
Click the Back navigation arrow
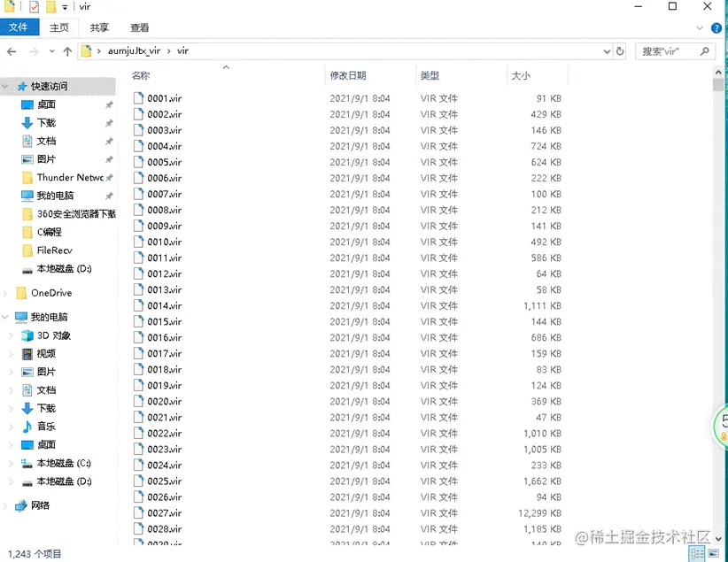tap(12, 51)
